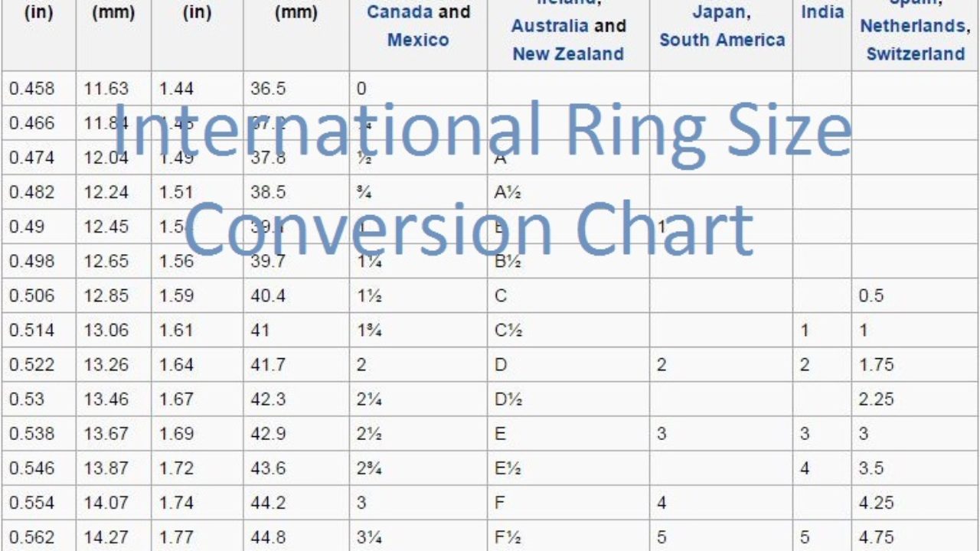This screenshot has height=551, width=980.
Task: Click the 13.46 mm cell
Action: (x=113, y=399)
